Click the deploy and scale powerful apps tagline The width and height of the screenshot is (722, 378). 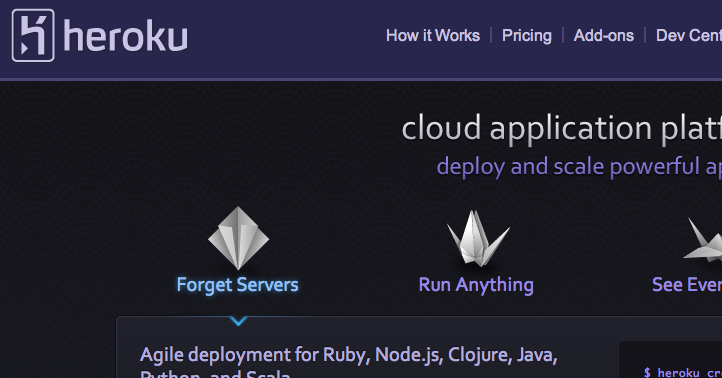click(x=579, y=167)
